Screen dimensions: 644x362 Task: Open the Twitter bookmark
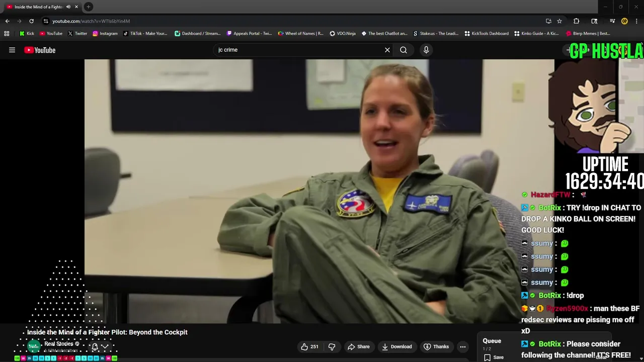click(x=77, y=34)
